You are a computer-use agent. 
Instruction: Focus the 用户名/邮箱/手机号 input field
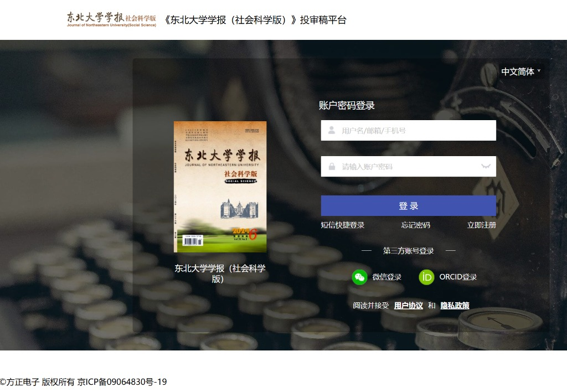coord(415,131)
